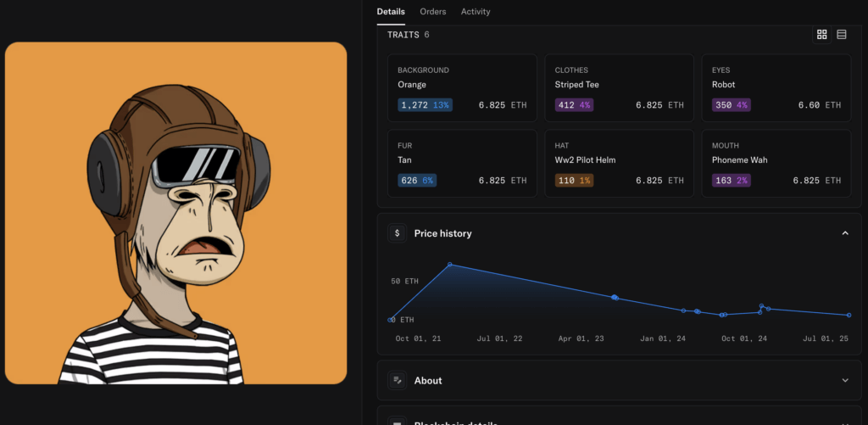868x425 pixels.
Task: Click the Fur Tan trait card
Action: 463,163
